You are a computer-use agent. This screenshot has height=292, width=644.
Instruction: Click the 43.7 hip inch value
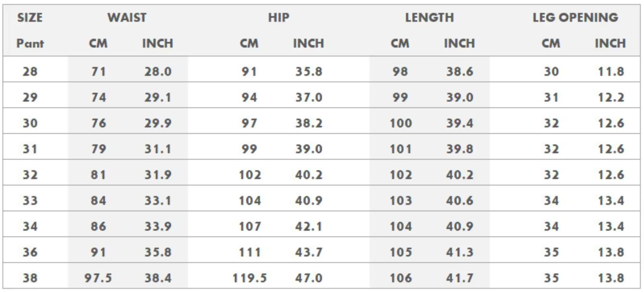[x=309, y=252]
